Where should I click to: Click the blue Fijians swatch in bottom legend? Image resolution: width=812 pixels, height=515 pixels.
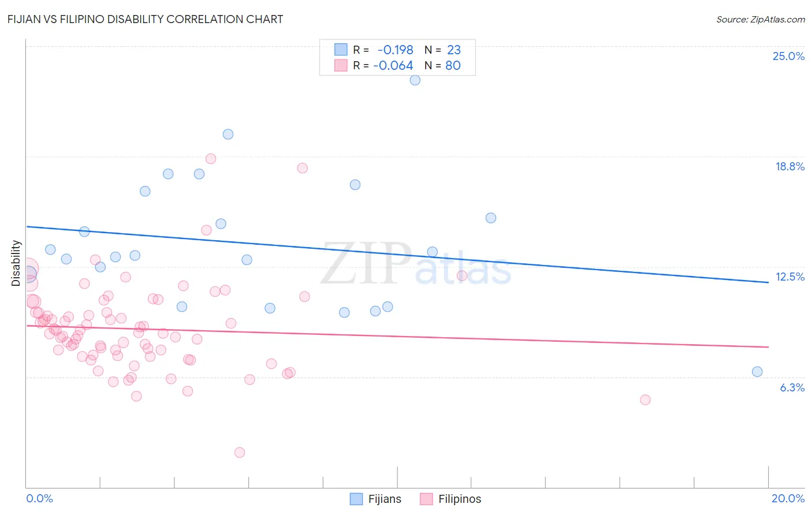click(x=357, y=499)
